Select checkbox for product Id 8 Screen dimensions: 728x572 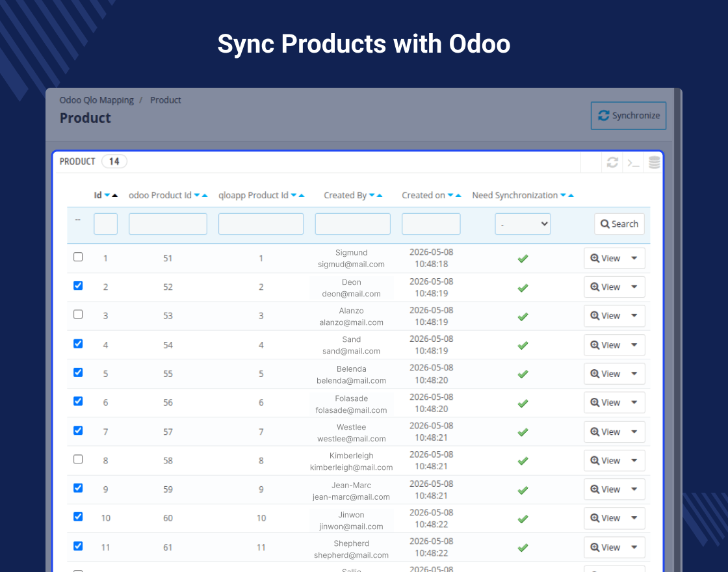78,459
